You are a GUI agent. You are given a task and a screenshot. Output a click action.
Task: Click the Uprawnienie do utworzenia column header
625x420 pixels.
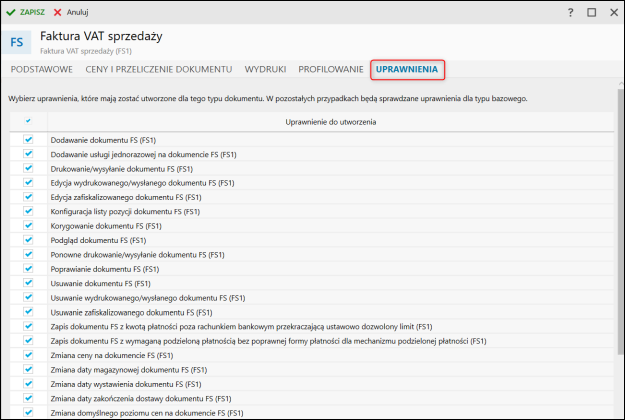point(330,121)
